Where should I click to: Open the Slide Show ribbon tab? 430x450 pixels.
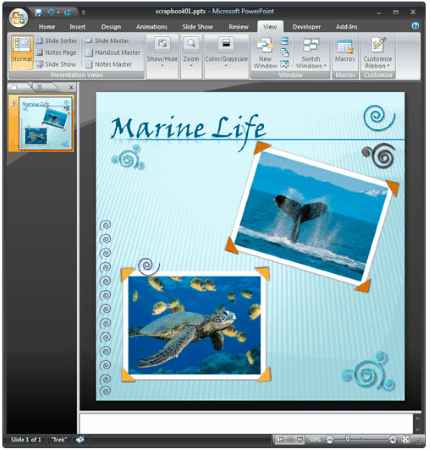pyautogui.click(x=197, y=27)
